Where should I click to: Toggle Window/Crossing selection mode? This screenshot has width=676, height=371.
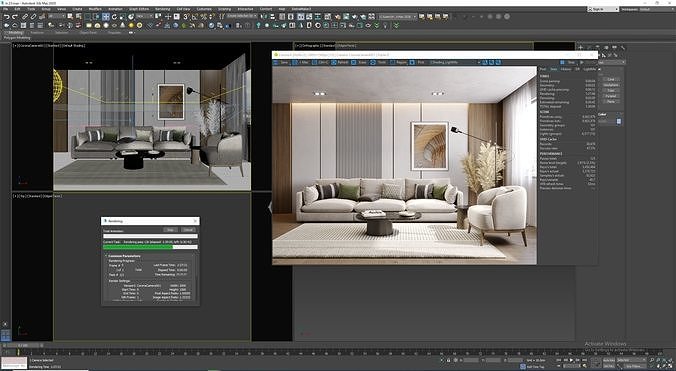tap(96, 17)
